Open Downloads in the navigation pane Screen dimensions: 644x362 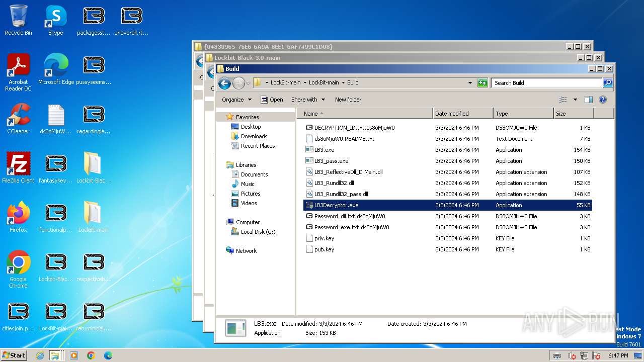[x=254, y=136]
